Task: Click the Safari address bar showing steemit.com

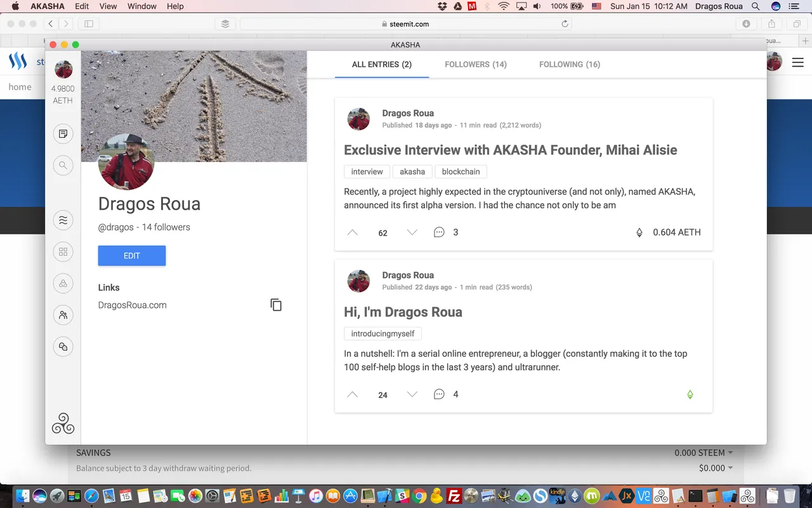Action: [406, 23]
